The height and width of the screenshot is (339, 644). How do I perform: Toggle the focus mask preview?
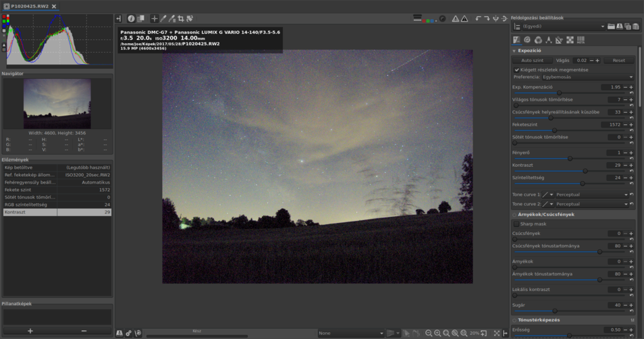[442, 18]
